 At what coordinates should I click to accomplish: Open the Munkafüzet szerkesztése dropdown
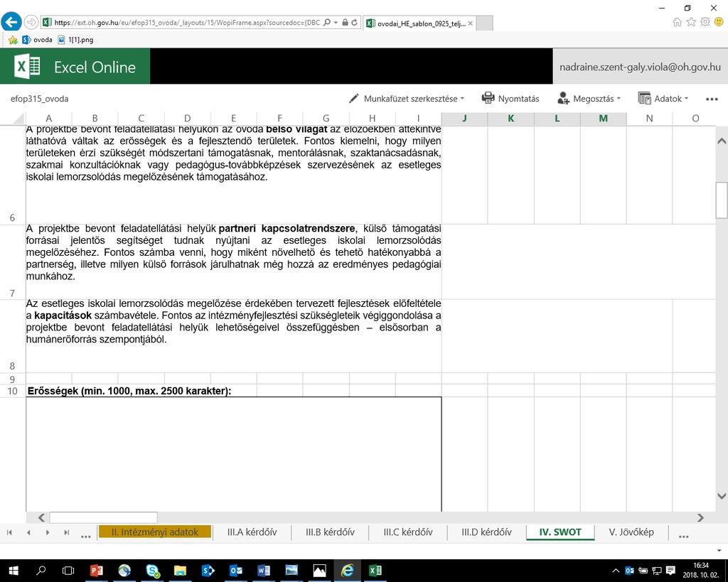click(406, 98)
